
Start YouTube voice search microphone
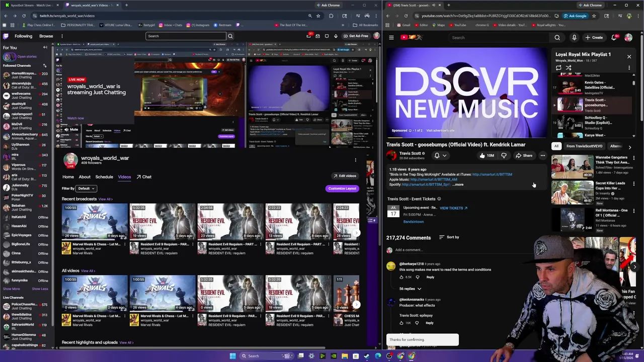click(574, 37)
